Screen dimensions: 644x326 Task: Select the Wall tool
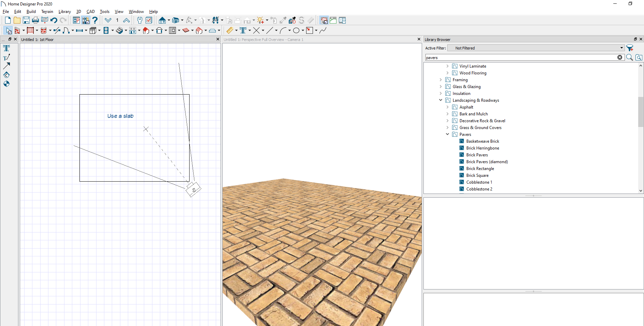coord(17,31)
